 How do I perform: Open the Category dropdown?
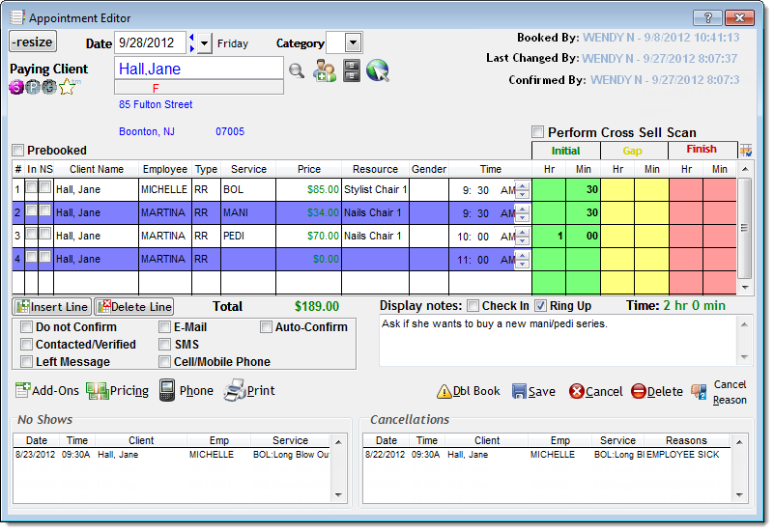[x=353, y=42]
